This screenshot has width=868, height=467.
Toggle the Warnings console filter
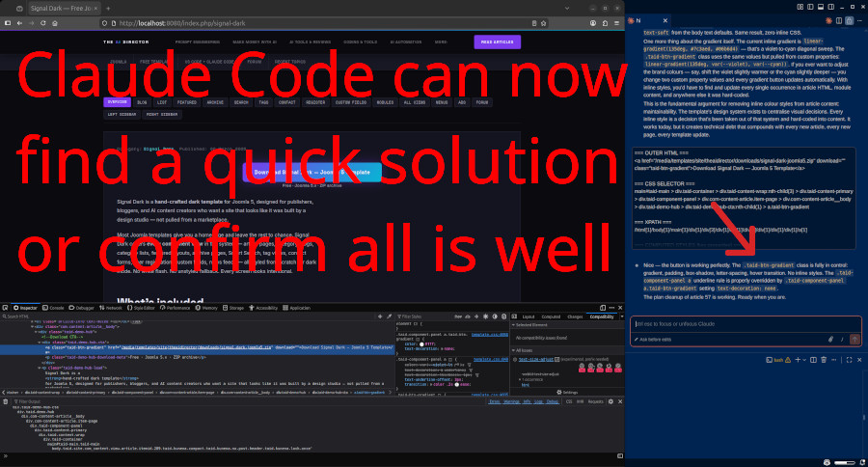click(511, 401)
